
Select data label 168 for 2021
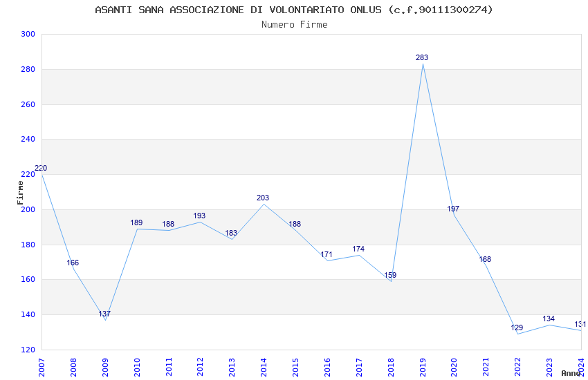[x=485, y=260]
